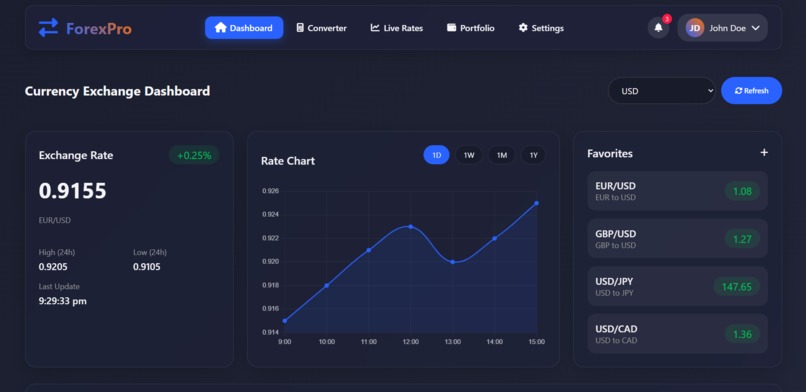806x392 pixels.
Task: Click the gear icon beside Settings
Action: (x=523, y=28)
